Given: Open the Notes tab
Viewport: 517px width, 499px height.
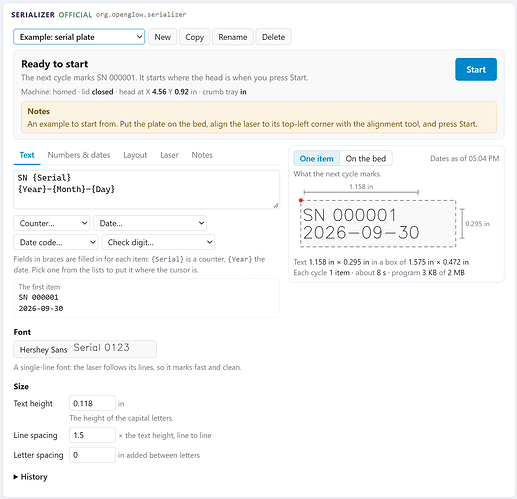Looking at the screenshot, I should tap(202, 155).
